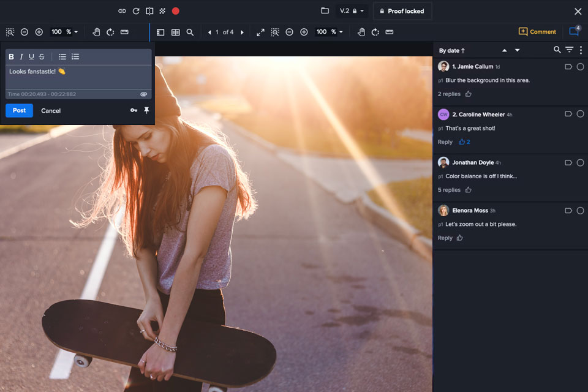Screen dimensions: 588x392
Task: Expand 2 replies on Jamie Callum comment
Action: coord(449,94)
